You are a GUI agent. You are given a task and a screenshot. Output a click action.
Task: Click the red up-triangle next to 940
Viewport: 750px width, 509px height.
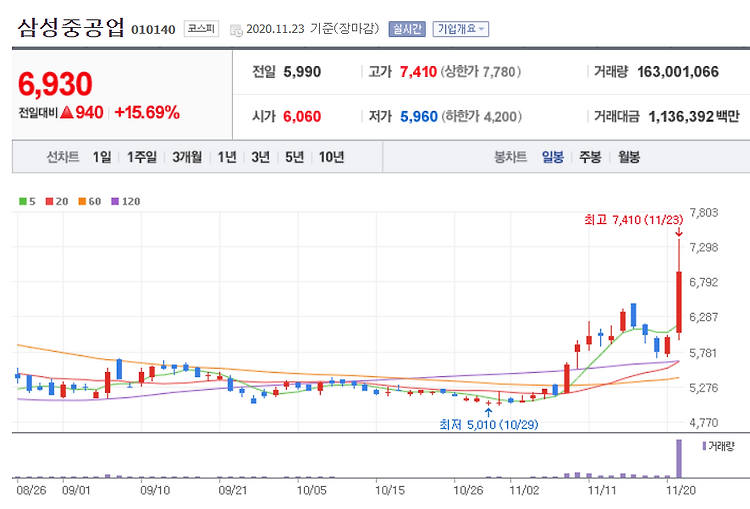(x=66, y=112)
